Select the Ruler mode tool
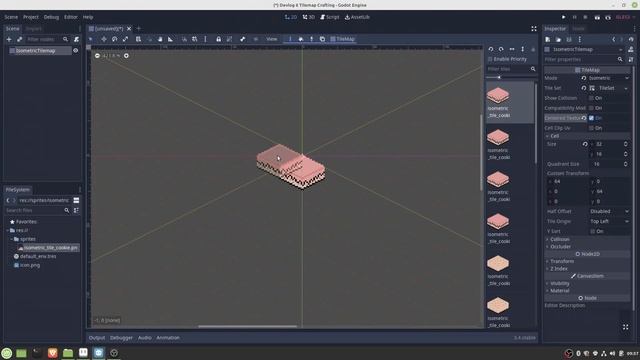Screen dimensions: 640x360 (x=170, y=39)
